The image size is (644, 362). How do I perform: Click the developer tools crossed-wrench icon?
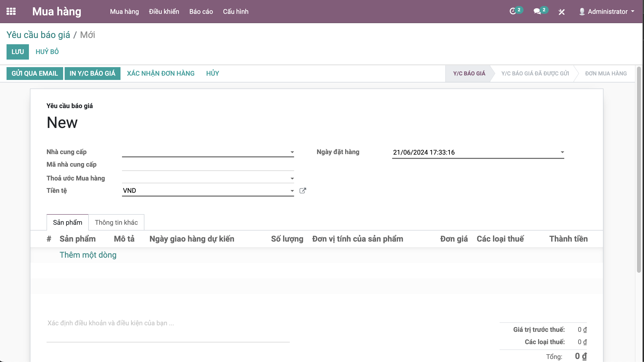[561, 12]
